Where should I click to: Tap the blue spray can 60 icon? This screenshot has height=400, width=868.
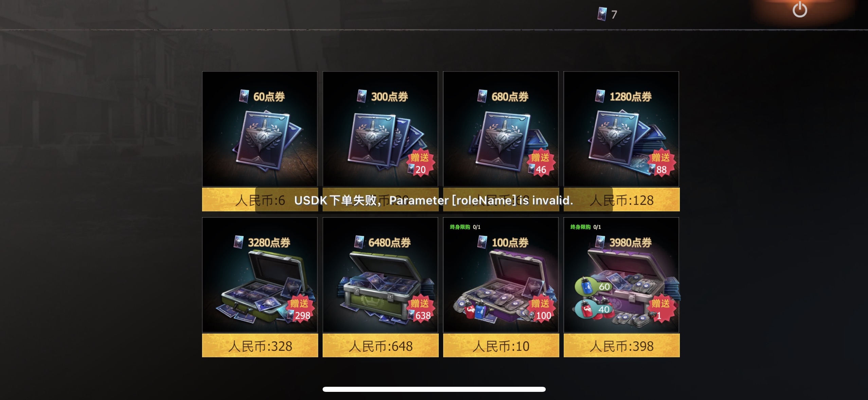tap(593, 286)
